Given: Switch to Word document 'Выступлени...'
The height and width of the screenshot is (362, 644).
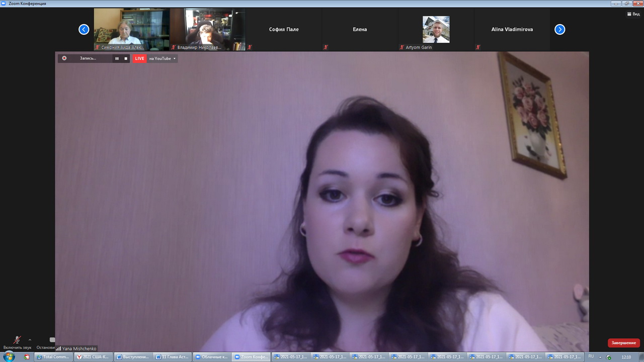Looking at the screenshot, I should point(132,357).
